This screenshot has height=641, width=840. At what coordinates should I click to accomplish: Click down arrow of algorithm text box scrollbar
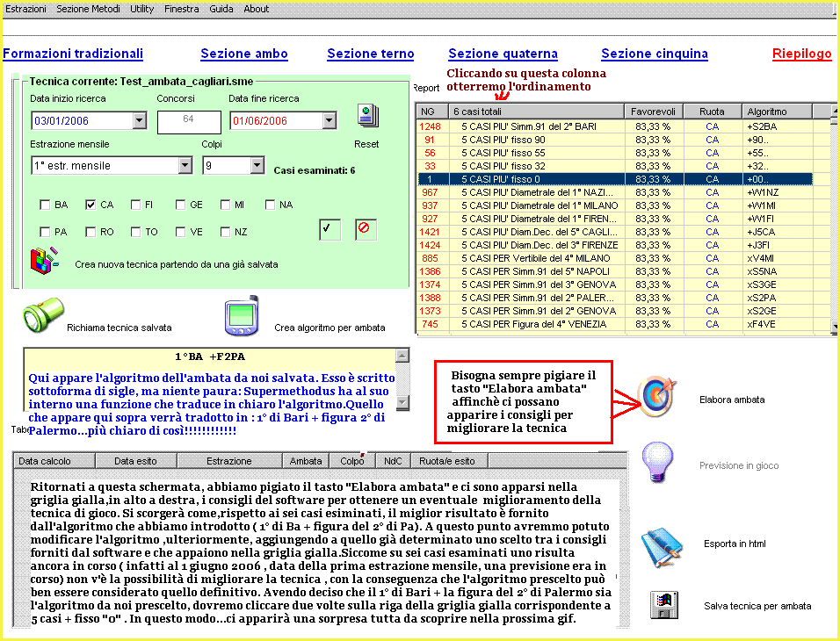click(x=402, y=403)
